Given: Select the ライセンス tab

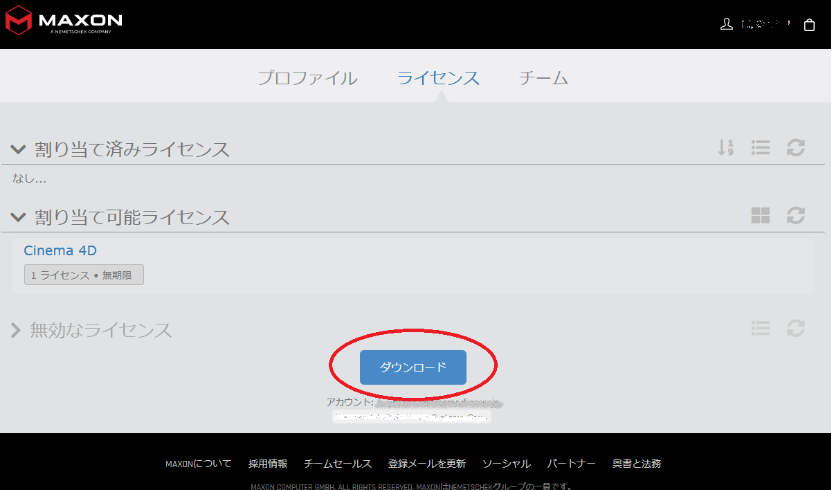Looking at the screenshot, I should pos(438,78).
